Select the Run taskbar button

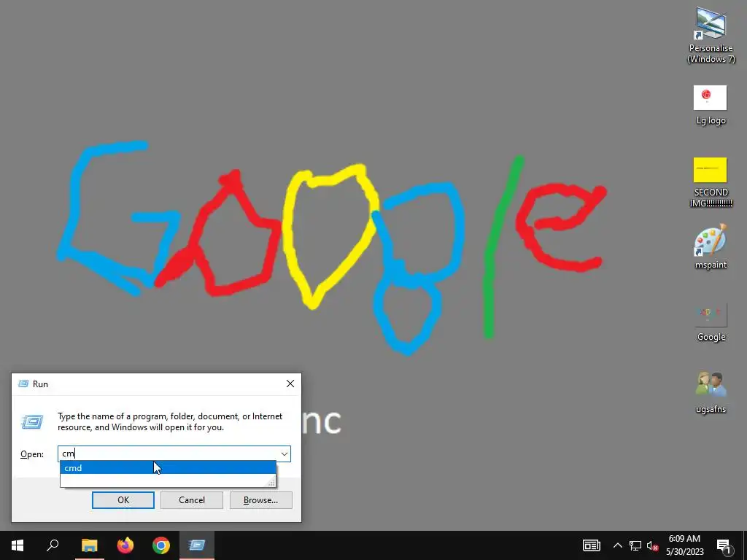(197, 545)
